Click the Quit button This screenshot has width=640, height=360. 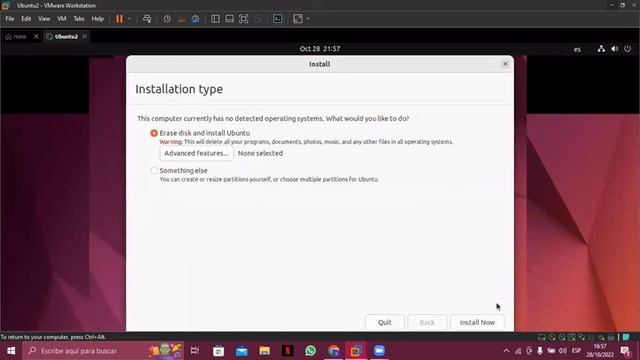point(384,322)
